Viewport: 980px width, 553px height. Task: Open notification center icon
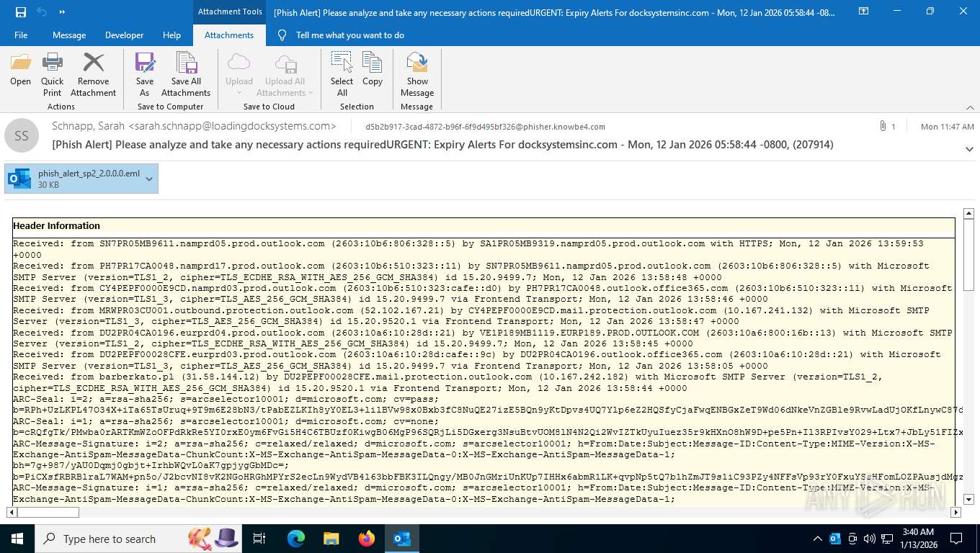coord(956,538)
